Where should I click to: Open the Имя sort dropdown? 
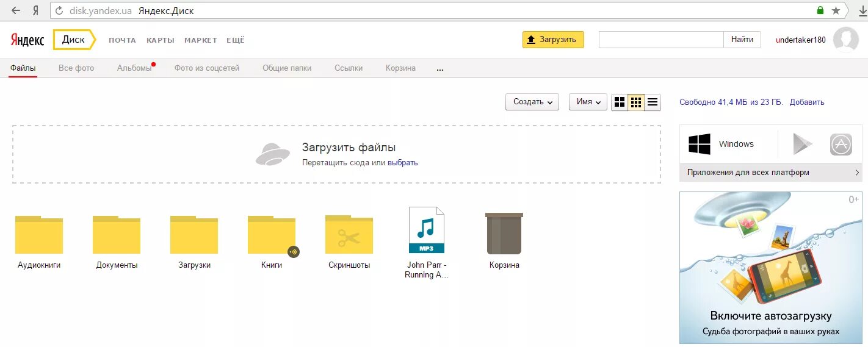(588, 102)
